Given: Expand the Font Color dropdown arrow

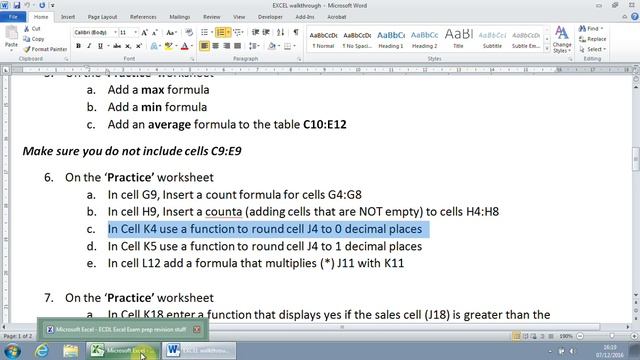Looking at the screenshot, I should tap(192, 46).
